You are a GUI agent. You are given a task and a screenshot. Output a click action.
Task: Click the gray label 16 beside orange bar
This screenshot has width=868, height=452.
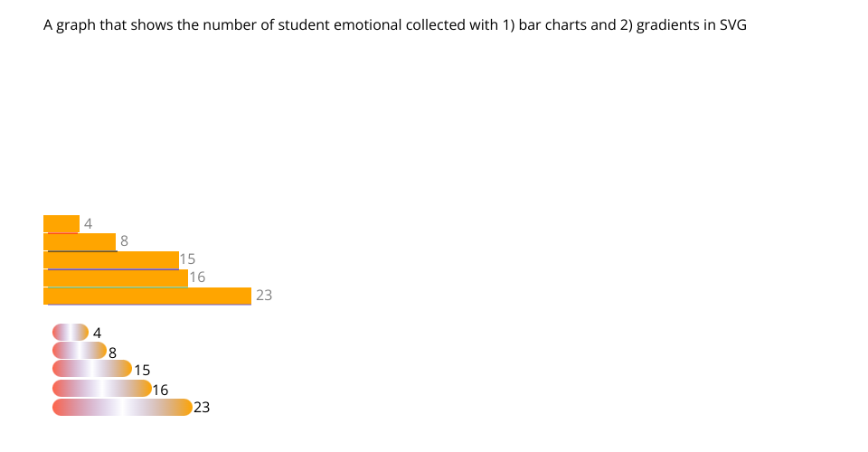(x=197, y=278)
